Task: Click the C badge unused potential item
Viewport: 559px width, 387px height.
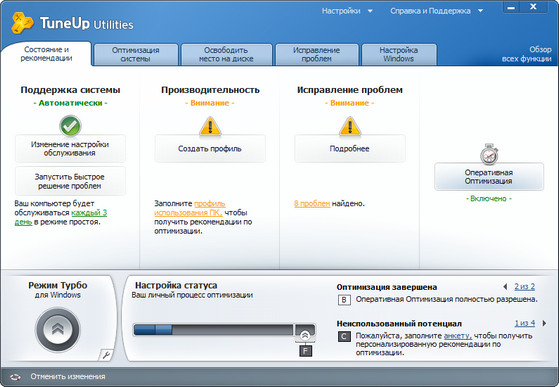Action: (344, 336)
